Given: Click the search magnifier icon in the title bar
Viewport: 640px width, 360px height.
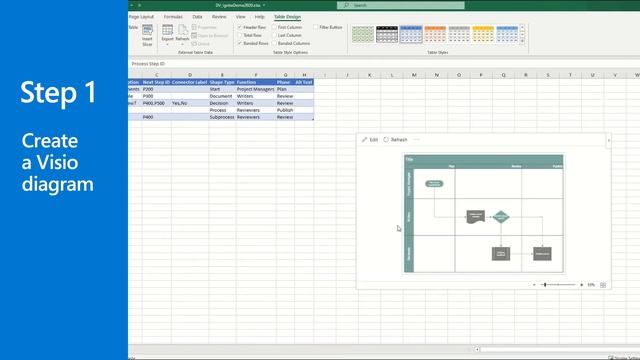Looking at the screenshot, I should coord(347,5).
